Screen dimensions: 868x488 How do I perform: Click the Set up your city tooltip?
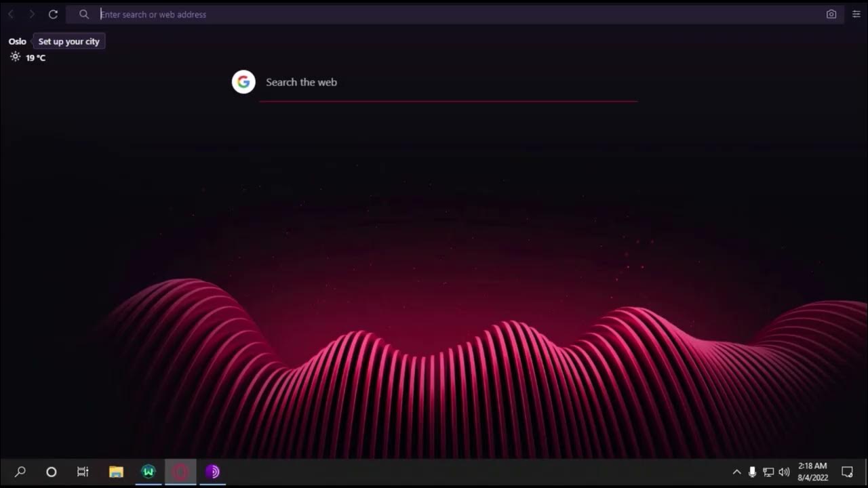[68, 41]
